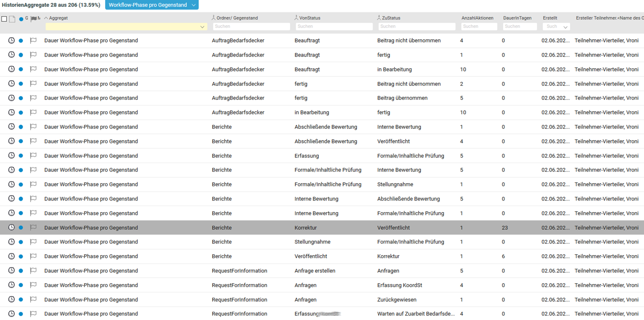Select the 'Anfrage erstellen' VonStatus cell

315,271
